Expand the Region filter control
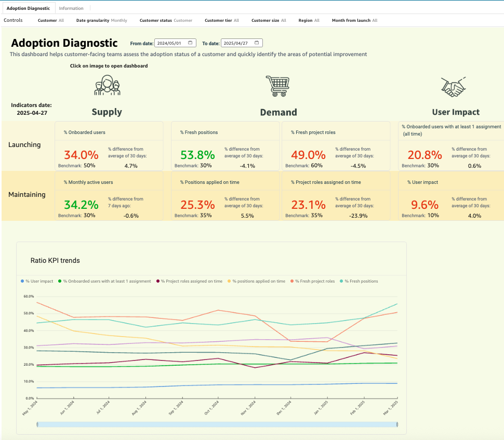This screenshot has height=440, width=504. coord(309,20)
